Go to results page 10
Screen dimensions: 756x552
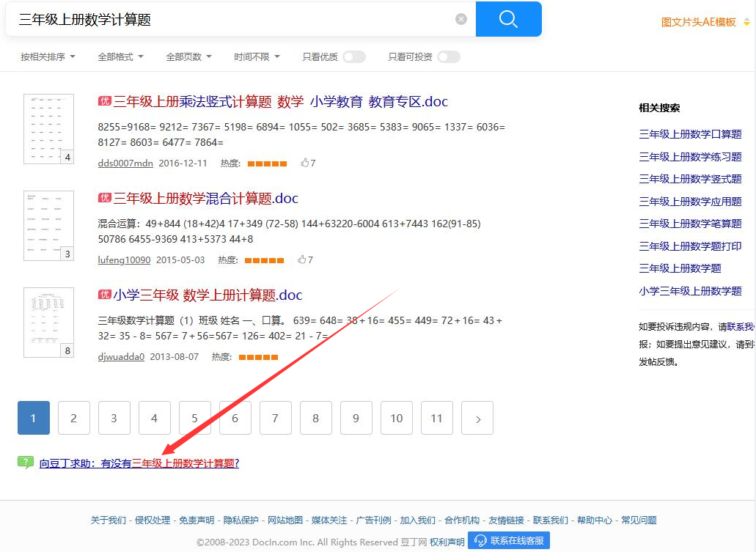tap(396, 418)
